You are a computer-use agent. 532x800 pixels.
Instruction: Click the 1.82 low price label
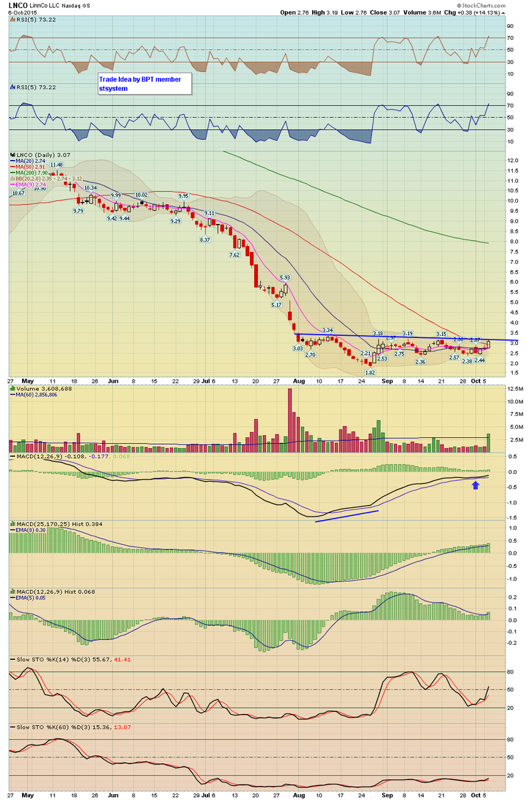(371, 372)
